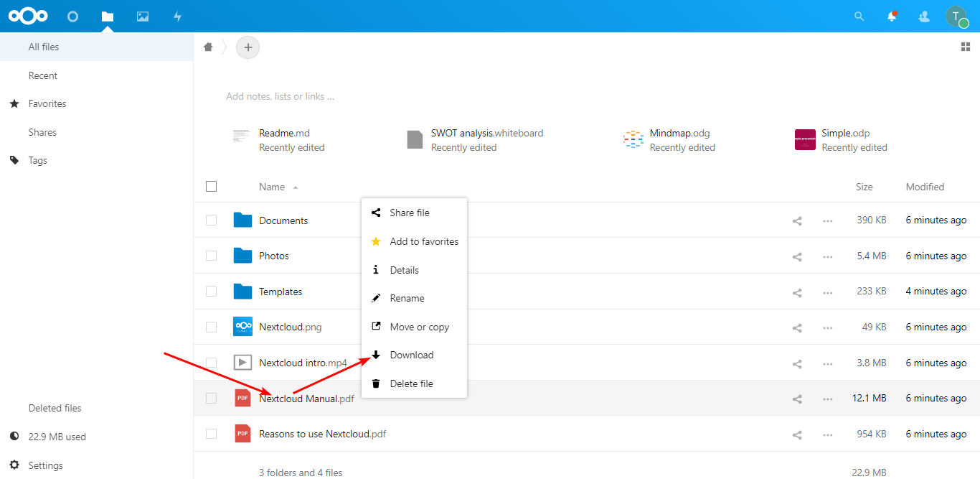Choose Download from the menu
980x479 pixels.
pos(415,355)
